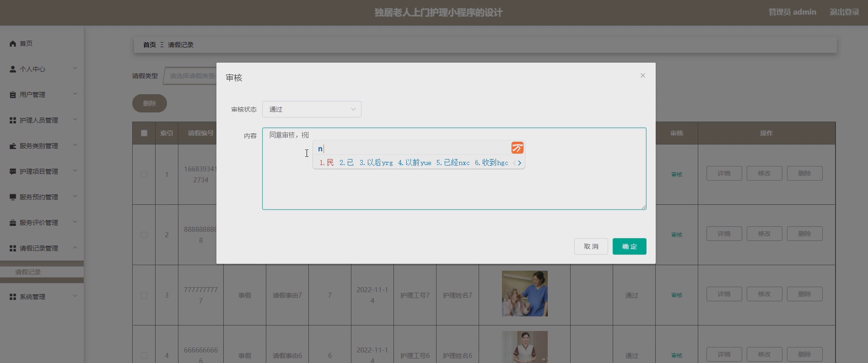Select IME candidate 4.以前
868x363 pixels.
(415, 163)
